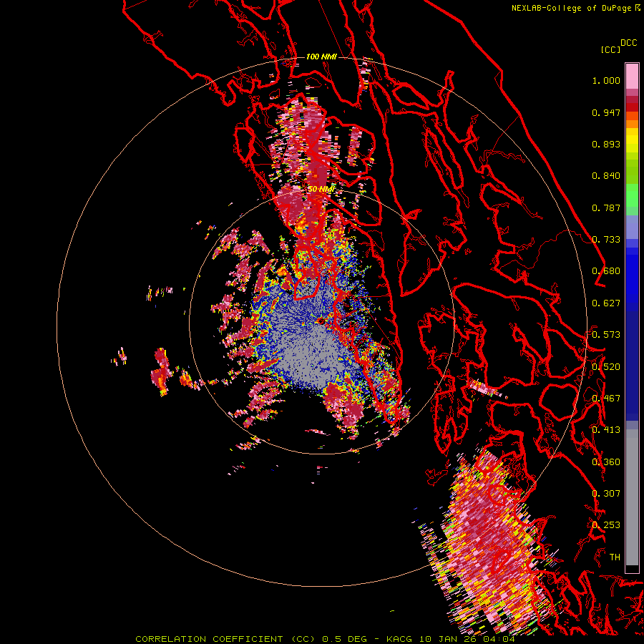Click the 04:04 timestamp
The height and width of the screenshot is (644, 644).
[x=500, y=639]
